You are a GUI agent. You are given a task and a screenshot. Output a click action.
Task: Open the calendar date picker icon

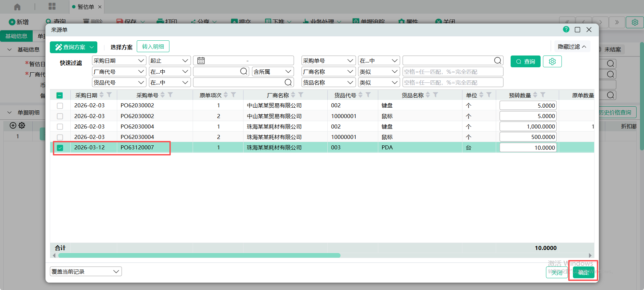tap(201, 61)
